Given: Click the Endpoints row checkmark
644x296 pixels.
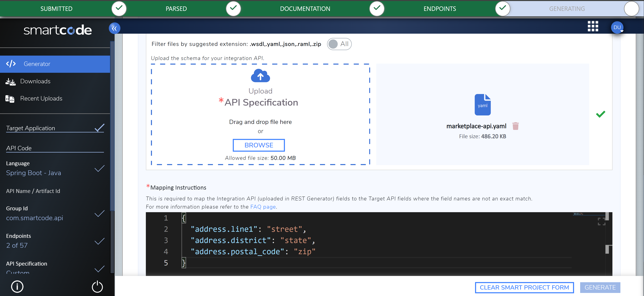Looking at the screenshot, I should pos(99,241).
